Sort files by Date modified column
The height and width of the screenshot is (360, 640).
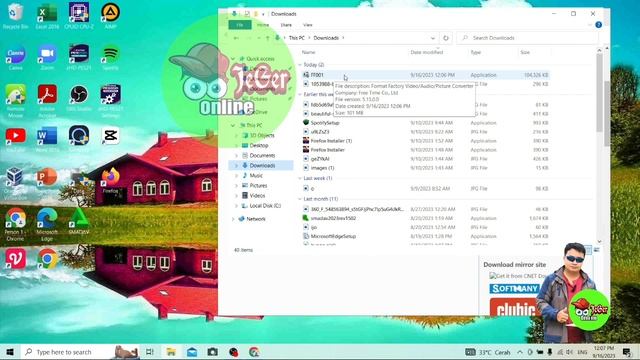pyautogui.click(x=427, y=52)
